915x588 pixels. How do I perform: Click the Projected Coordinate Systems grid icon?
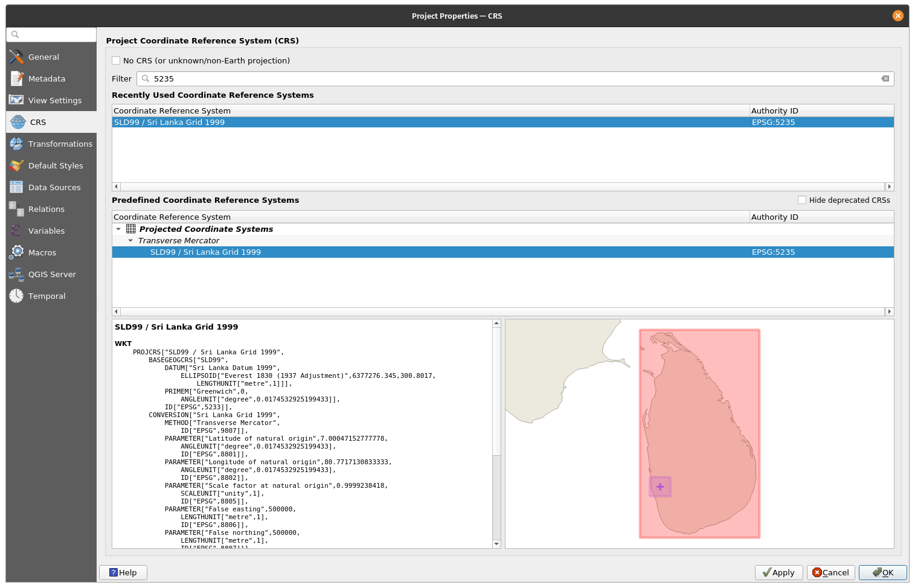pos(130,229)
